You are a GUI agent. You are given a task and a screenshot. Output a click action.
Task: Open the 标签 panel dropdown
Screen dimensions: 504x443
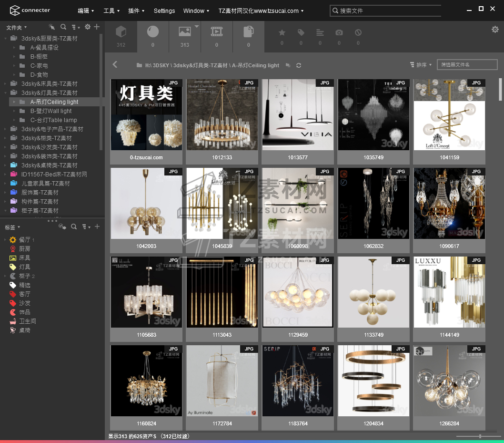pos(12,227)
